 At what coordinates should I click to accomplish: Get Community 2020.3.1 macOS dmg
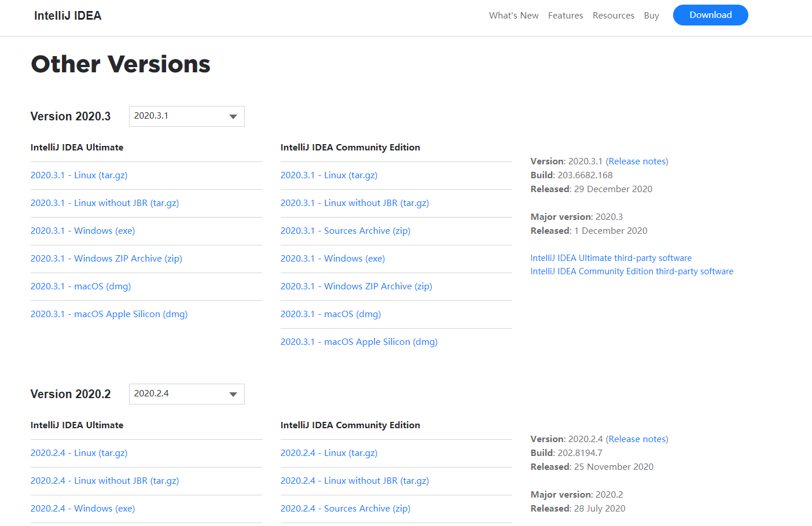pyautogui.click(x=330, y=314)
